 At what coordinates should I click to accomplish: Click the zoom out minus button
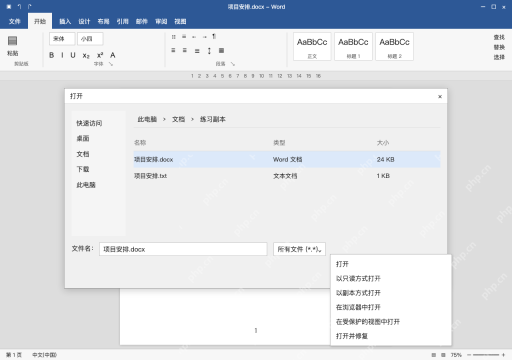[469, 355]
